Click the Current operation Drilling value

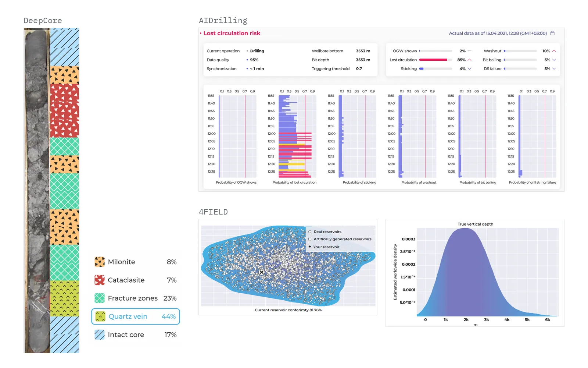(257, 51)
